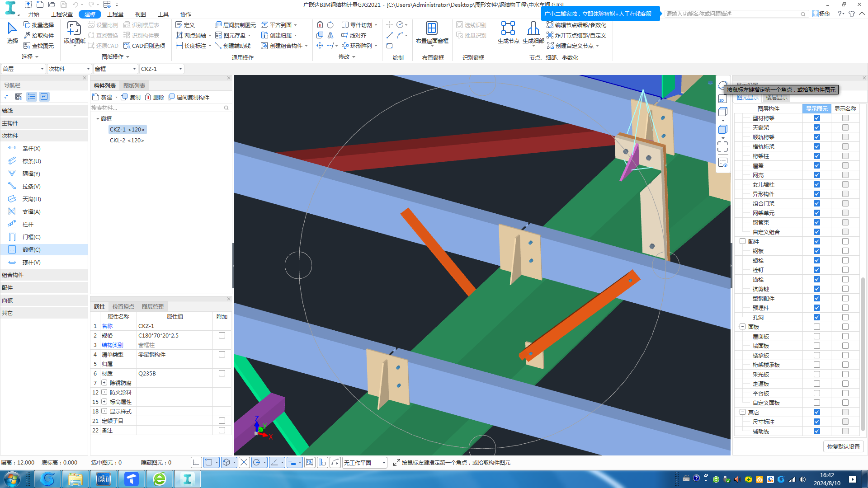Open the 无工作平面 dropdown
Image resolution: width=868 pixels, height=488 pixels.
[x=364, y=463]
